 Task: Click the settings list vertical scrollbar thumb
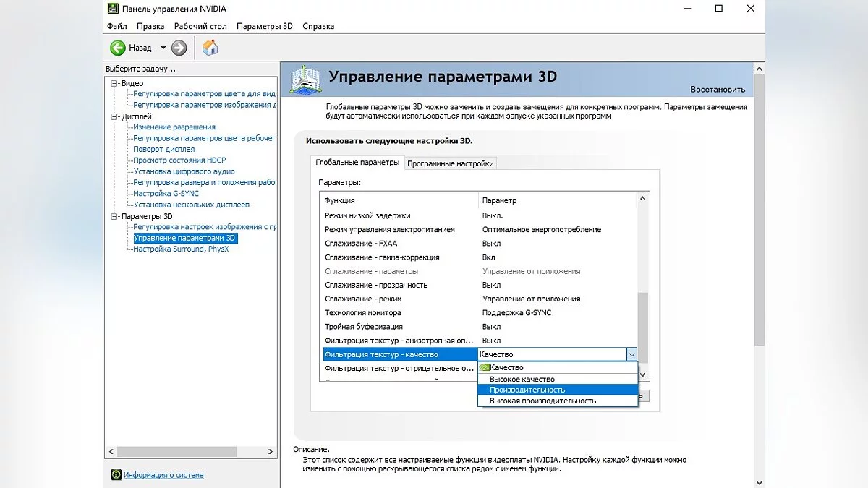[643, 328]
